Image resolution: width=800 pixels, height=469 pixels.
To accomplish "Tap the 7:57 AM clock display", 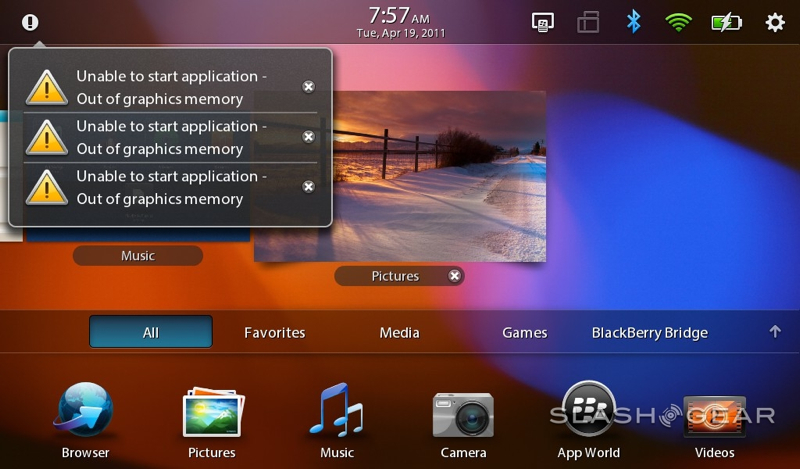I will (399, 16).
